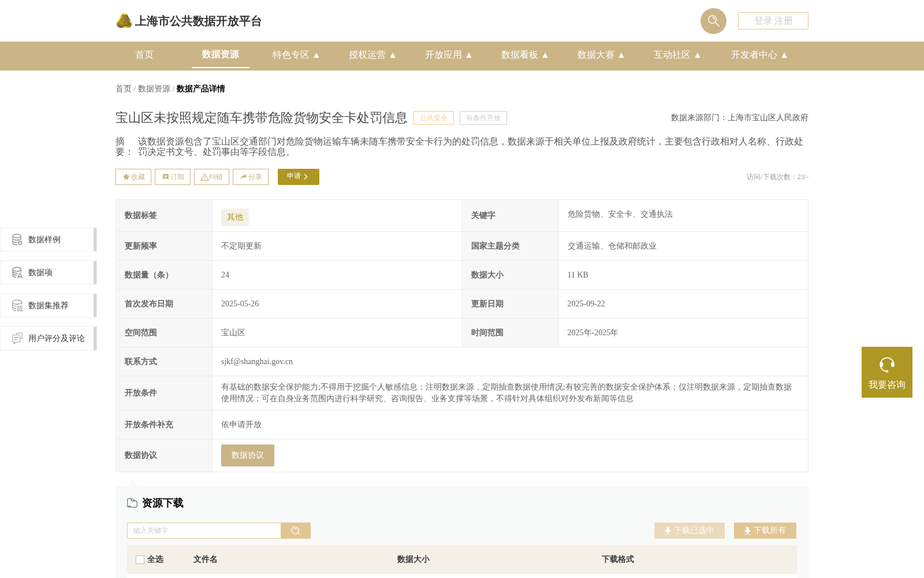Jump to 数据样例 section in sidebar
The width and height of the screenshot is (924, 578).
click(48, 239)
